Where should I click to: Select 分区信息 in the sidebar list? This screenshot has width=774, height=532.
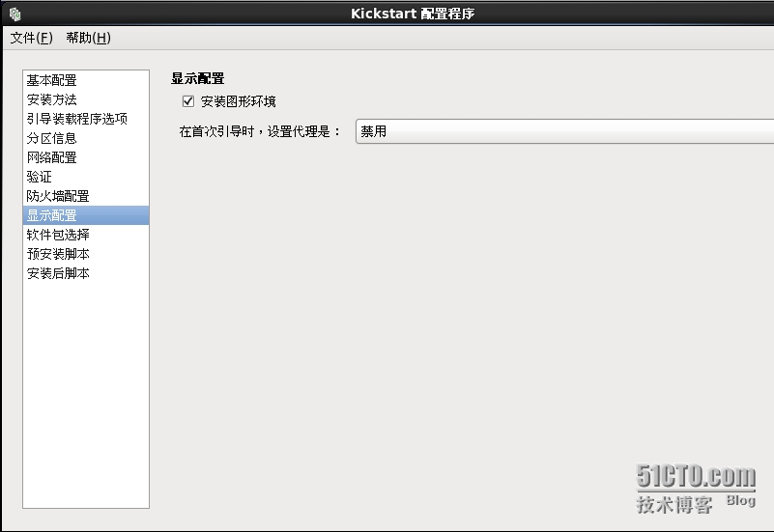[x=86, y=138]
